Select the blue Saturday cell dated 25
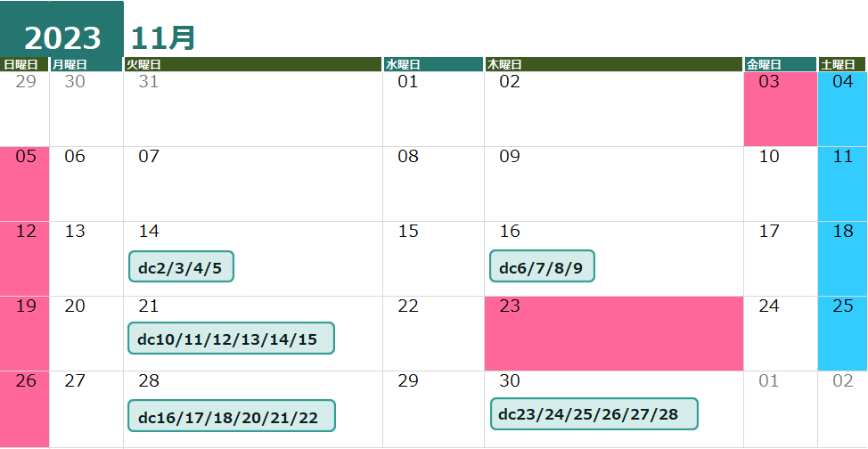 (x=842, y=333)
